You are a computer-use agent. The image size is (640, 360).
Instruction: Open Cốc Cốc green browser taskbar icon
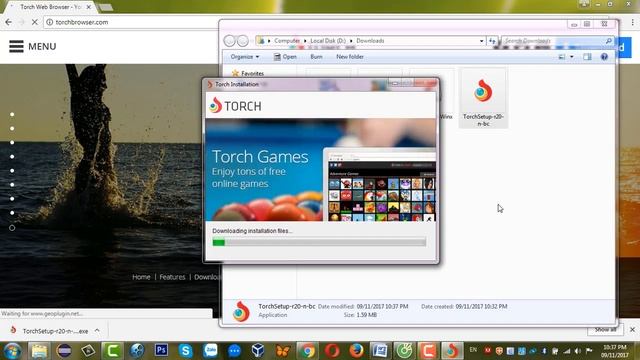404,351
